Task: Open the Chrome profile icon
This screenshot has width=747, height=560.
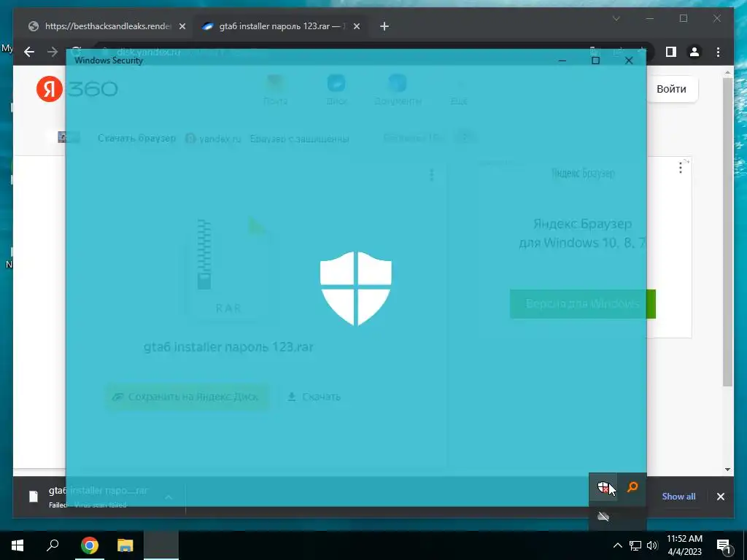Action: pyautogui.click(x=694, y=52)
